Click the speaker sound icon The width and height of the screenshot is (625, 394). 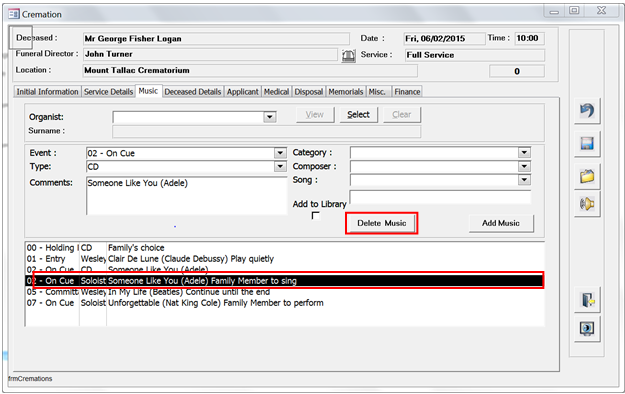pyautogui.click(x=587, y=204)
